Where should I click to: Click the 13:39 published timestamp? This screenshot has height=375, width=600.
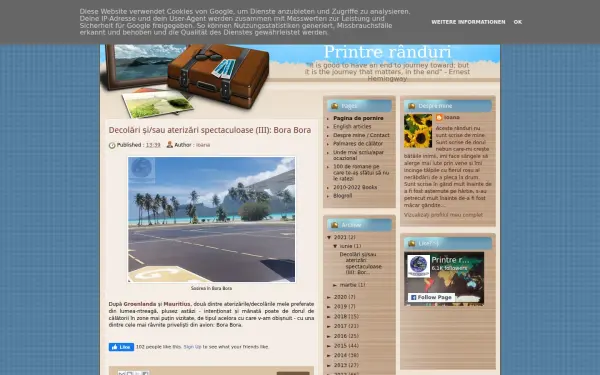click(153, 145)
